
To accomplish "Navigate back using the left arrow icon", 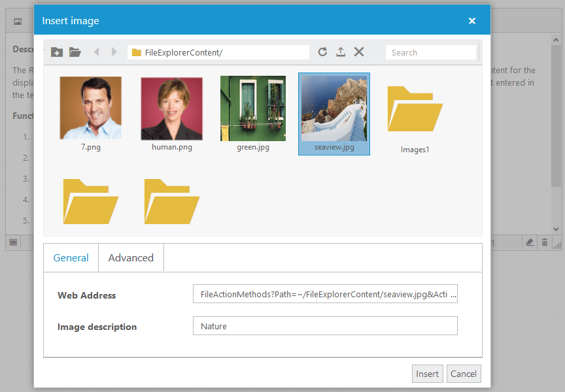I will (x=97, y=52).
